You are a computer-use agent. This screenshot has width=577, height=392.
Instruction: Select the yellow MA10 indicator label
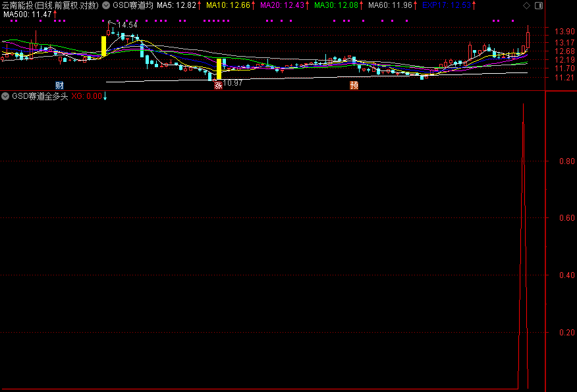[229, 5]
